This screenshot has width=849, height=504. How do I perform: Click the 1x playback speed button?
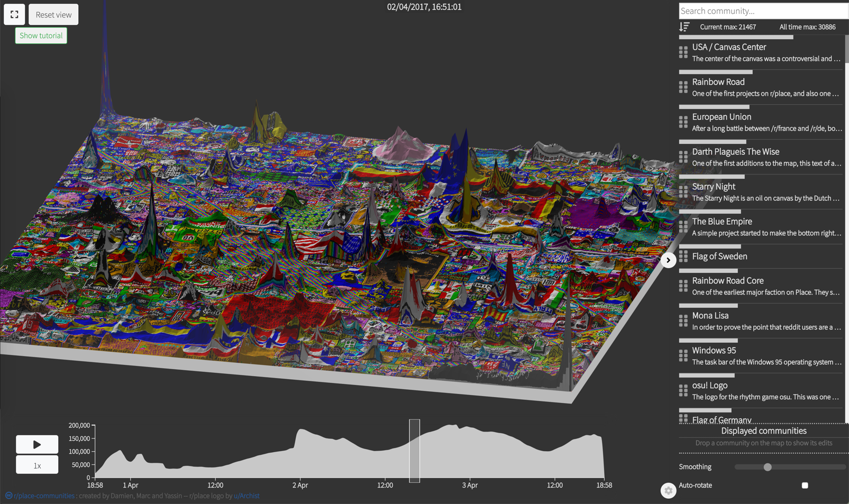click(36, 464)
